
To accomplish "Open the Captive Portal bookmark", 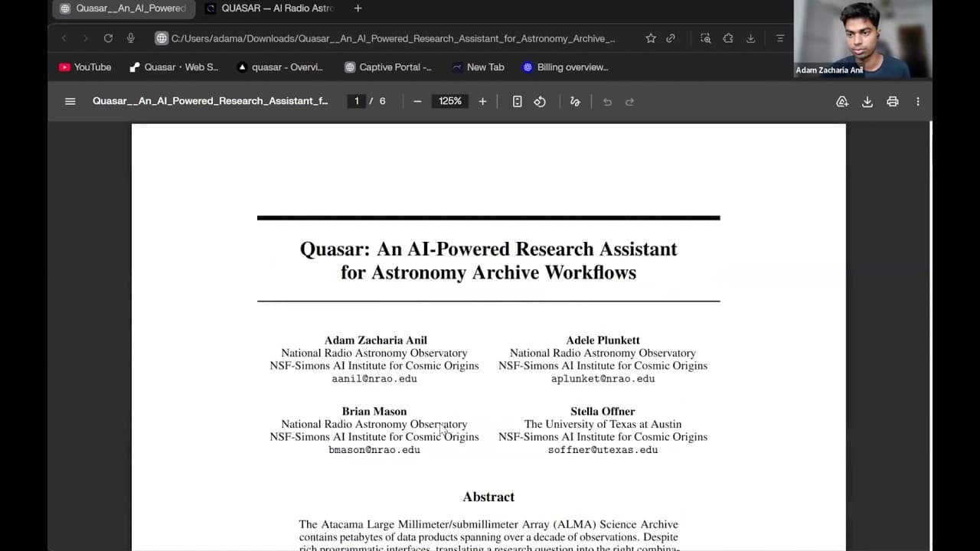I will [x=388, y=67].
